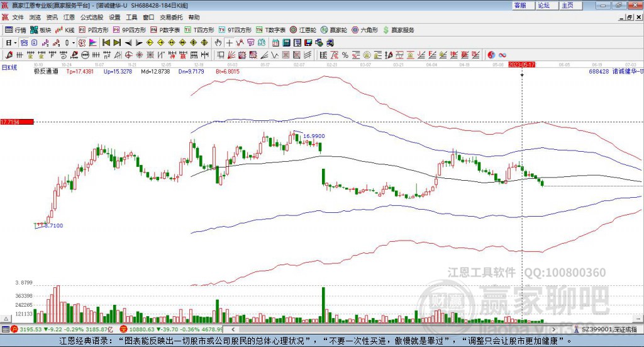Toggle the crosshair cursor tool
The width and height of the screenshot is (644, 347).
click(x=229, y=43)
